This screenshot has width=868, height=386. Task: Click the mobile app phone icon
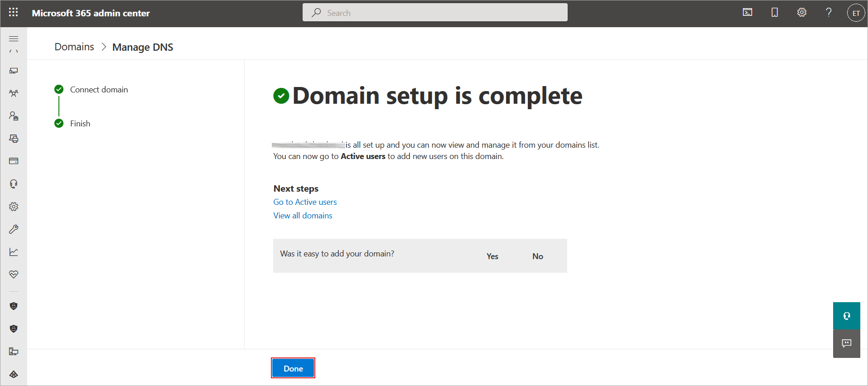click(x=775, y=13)
